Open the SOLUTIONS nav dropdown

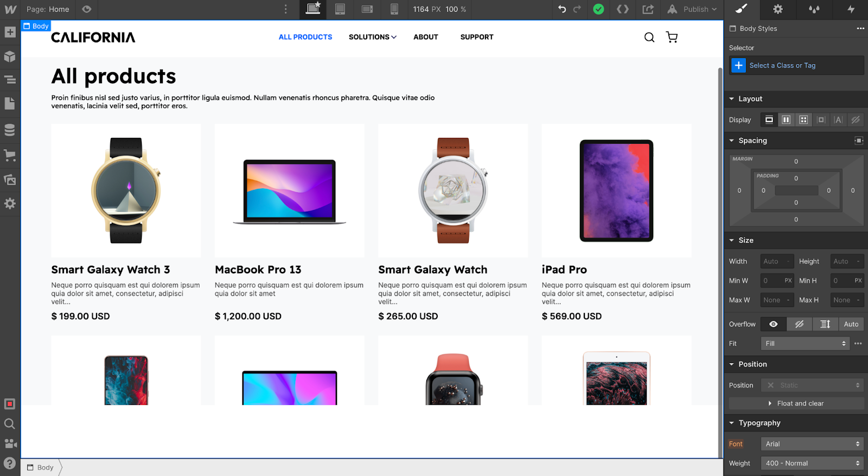[373, 37]
